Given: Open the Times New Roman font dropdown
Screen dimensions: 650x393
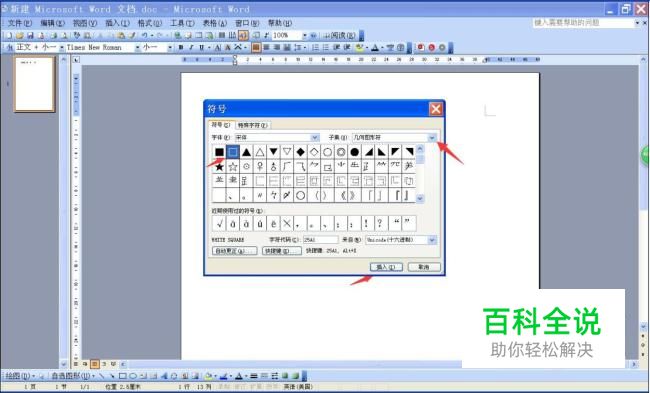Looking at the screenshot, I should point(137,48).
